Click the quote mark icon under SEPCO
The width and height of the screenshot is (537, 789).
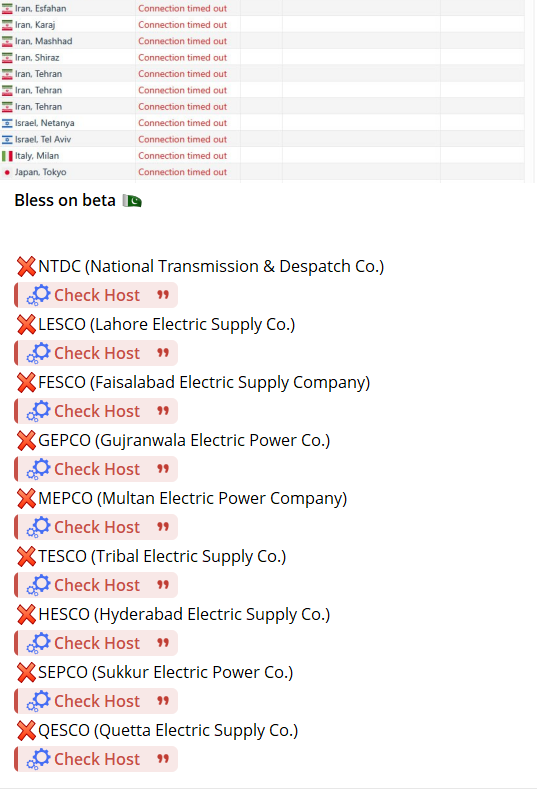click(163, 700)
